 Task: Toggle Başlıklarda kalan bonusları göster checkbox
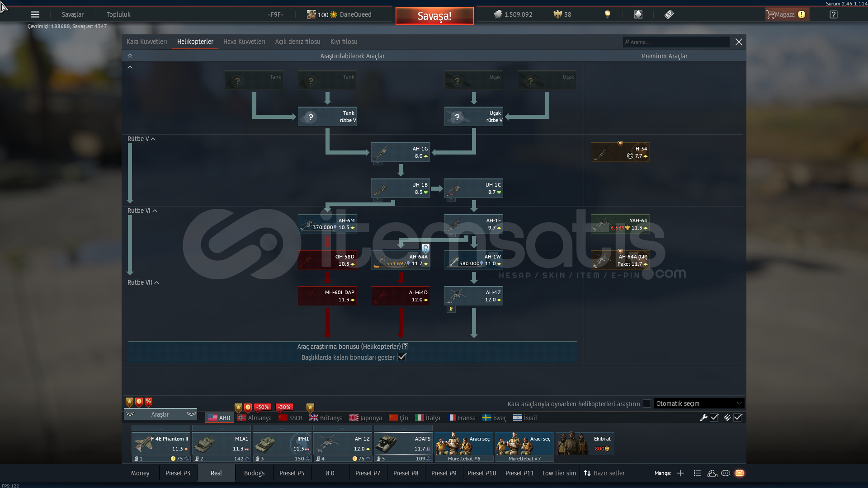(402, 357)
